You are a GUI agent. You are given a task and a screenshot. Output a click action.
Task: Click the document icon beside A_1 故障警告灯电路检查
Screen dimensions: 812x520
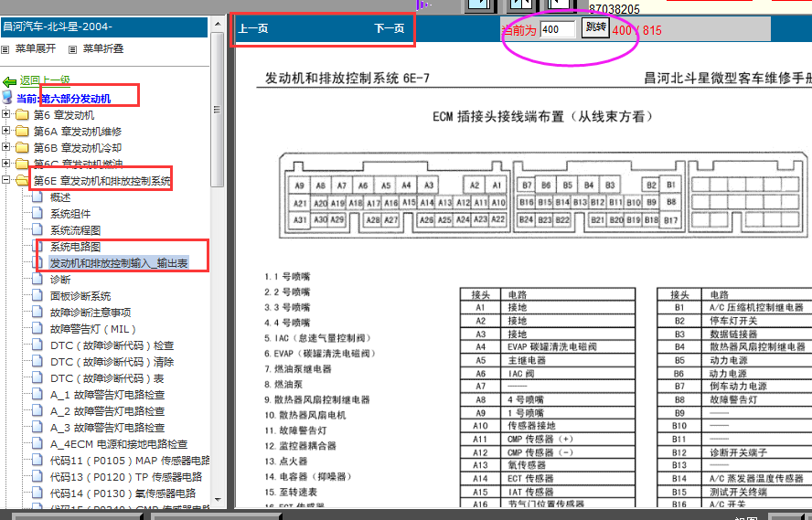[x=37, y=394]
